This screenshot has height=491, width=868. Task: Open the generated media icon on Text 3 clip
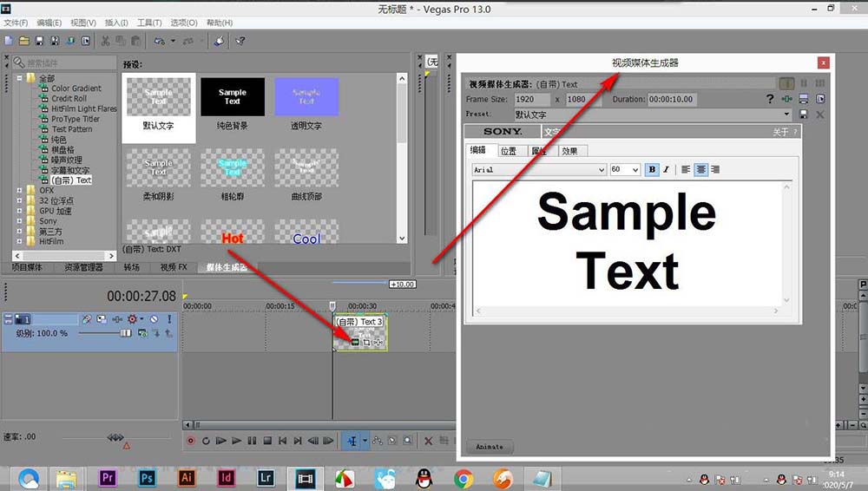pyautogui.click(x=355, y=343)
